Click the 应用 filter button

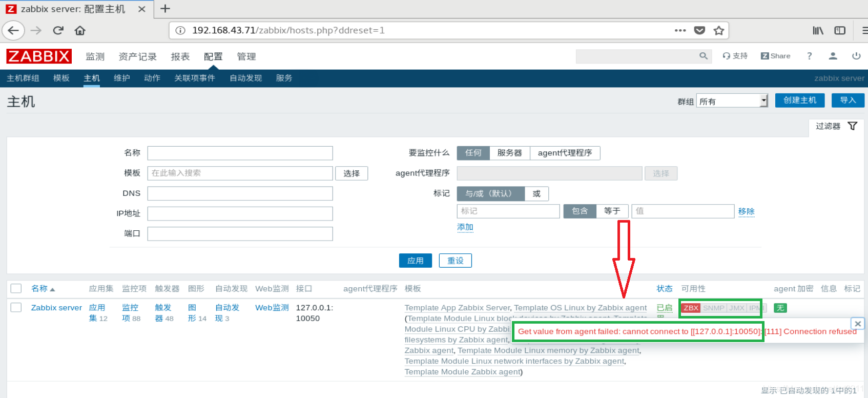(x=415, y=261)
